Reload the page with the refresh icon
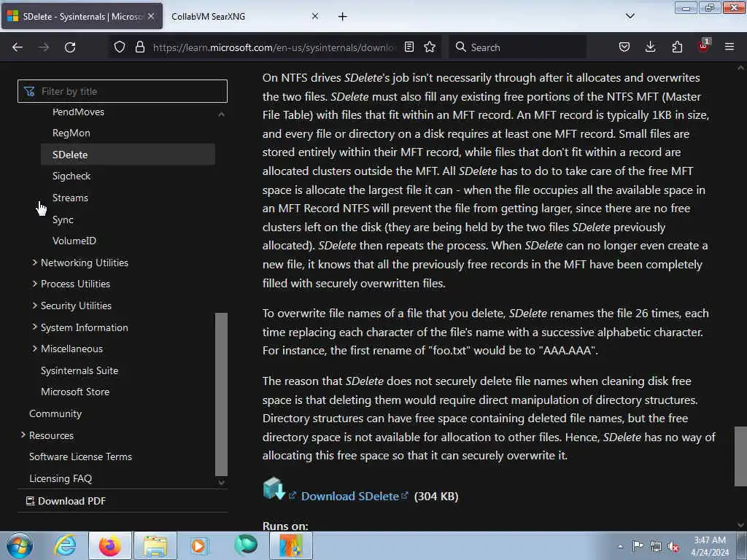Image resolution: width=747 pixels, height=560 pixels. 70,47
